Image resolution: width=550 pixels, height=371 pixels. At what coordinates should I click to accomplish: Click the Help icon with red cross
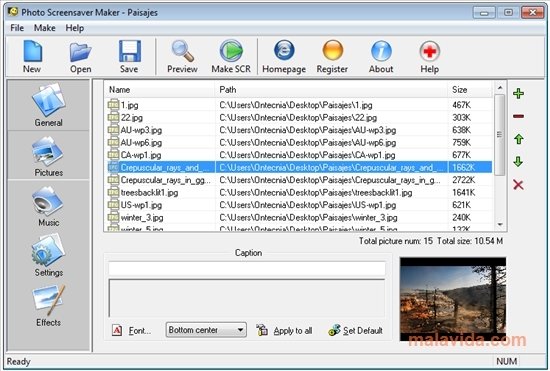coord(430,52)
